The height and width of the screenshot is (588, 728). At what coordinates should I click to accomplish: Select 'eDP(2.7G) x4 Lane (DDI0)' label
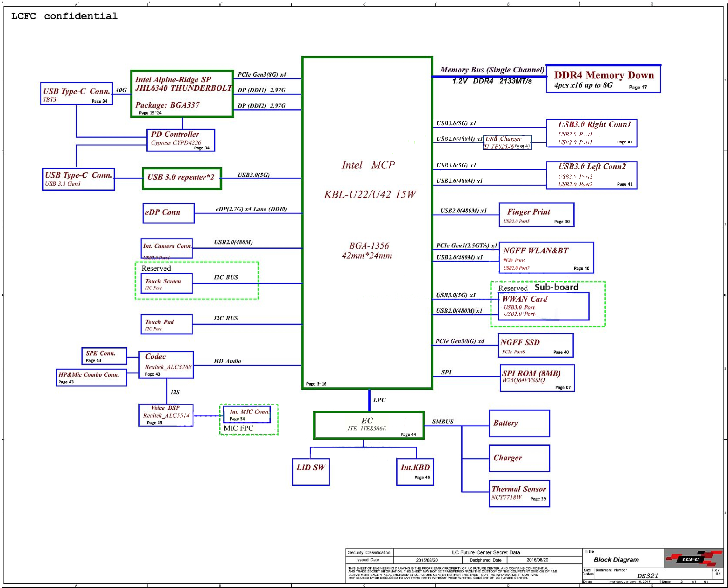[251, 209]
